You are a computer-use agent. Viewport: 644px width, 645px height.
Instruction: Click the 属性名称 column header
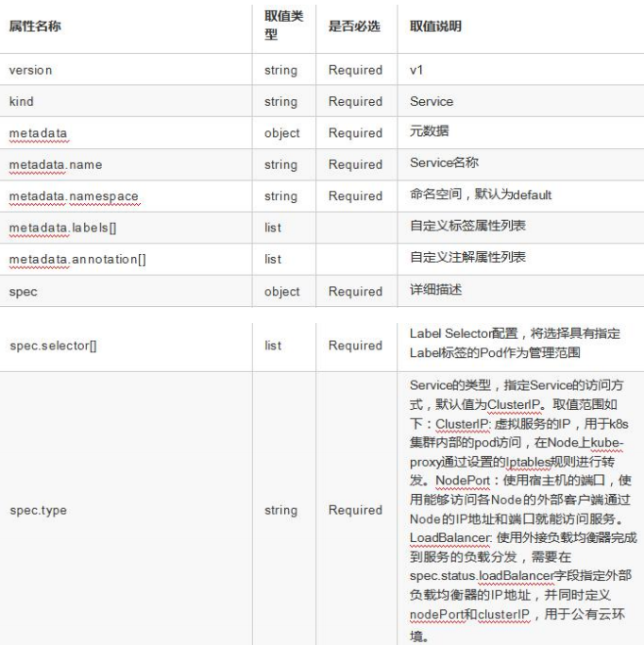pos(36,26)
